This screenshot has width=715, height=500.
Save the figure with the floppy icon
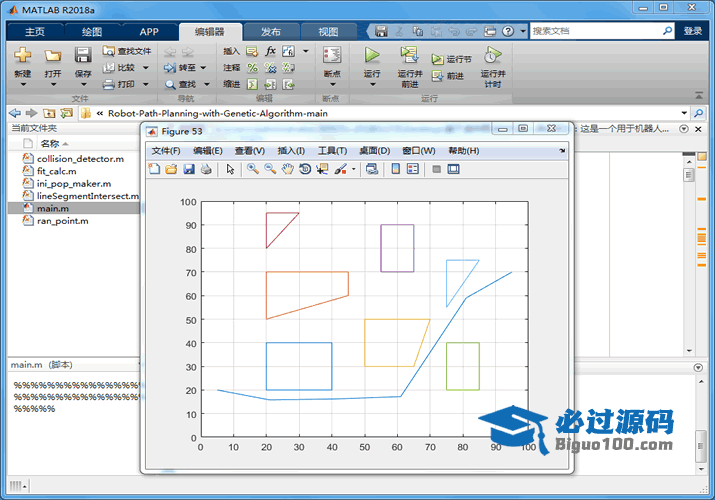[x=188, y=169]
